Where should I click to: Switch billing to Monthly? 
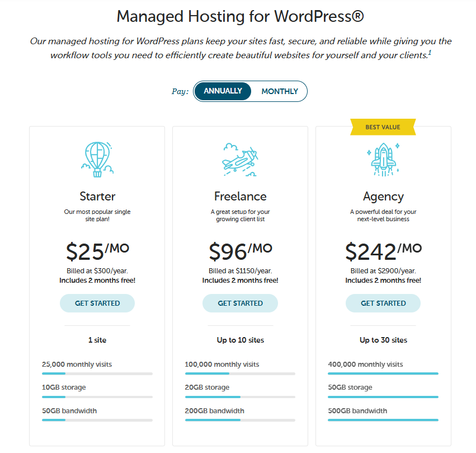[280, 91]
